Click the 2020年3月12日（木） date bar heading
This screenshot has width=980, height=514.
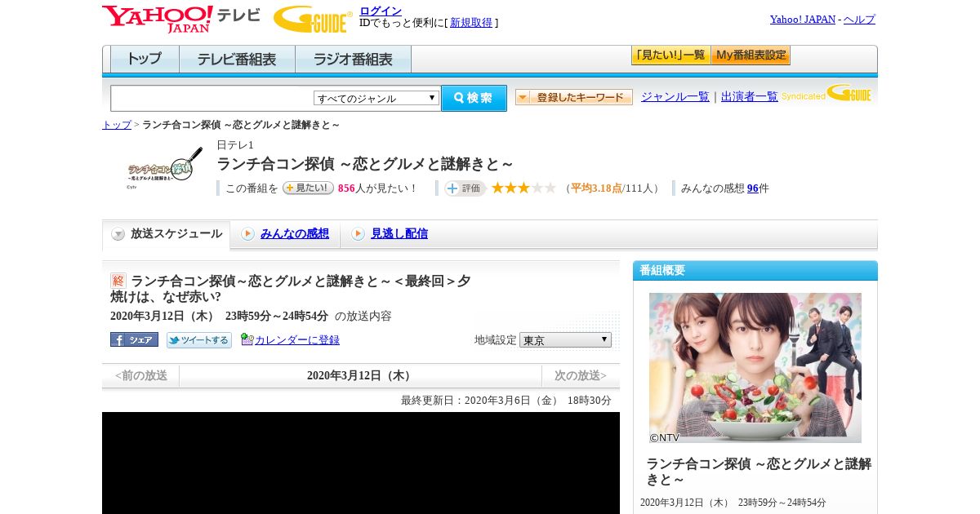coord(360,376)
